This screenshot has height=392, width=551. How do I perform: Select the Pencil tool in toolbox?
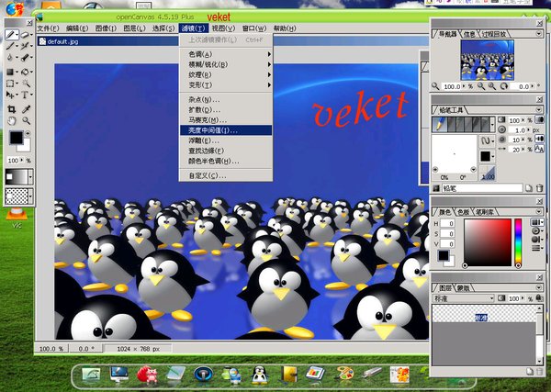click(x=11, y=35)
